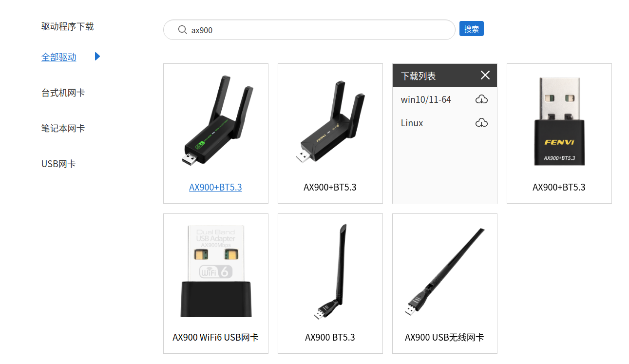Image resolution: width=629 pixels, height=364 pixels.
Task: Close the 下载列表 download list panel
Action: click(485, 75)
